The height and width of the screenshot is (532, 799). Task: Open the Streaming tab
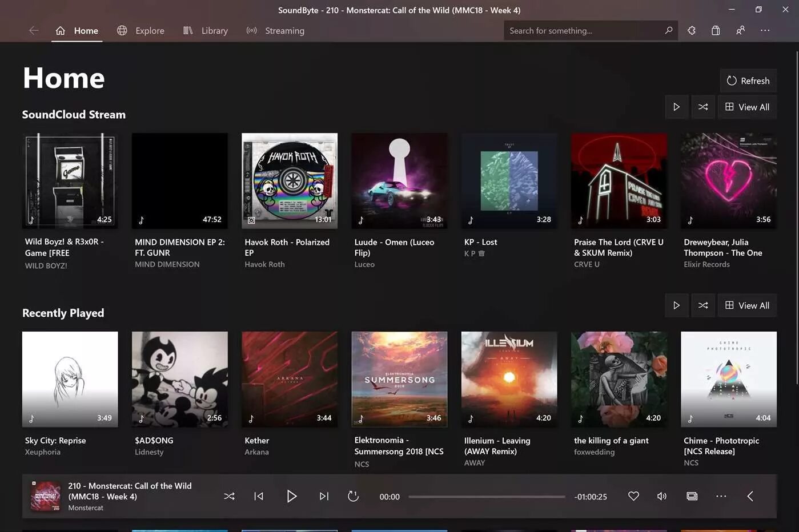tap(275, 30)
